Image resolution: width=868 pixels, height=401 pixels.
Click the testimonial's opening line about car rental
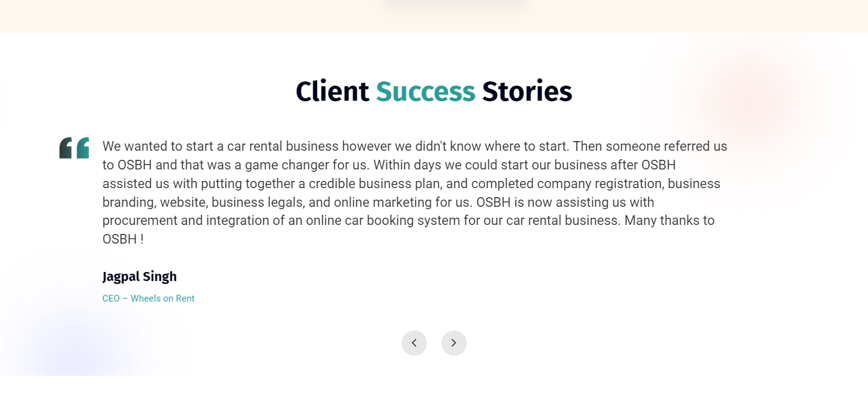(415, 147)
